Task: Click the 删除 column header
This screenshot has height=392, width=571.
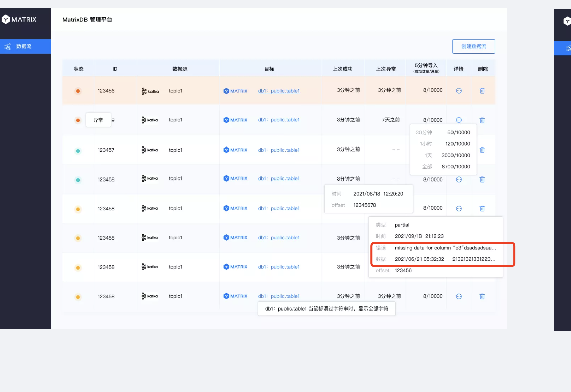Action: (x=483, y=69)
